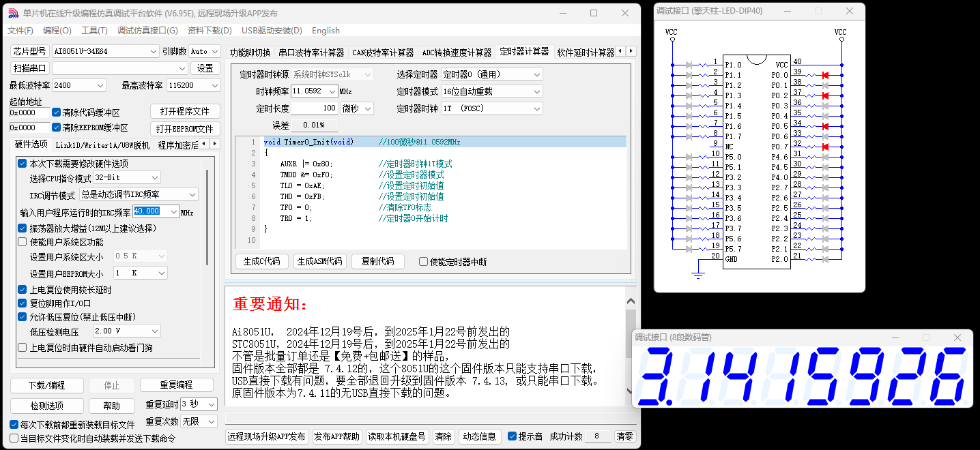This screenshot has width=980, height=450.
Task: Open the 调试仿真接口(G) menu
Action: [x=147, y=31]
